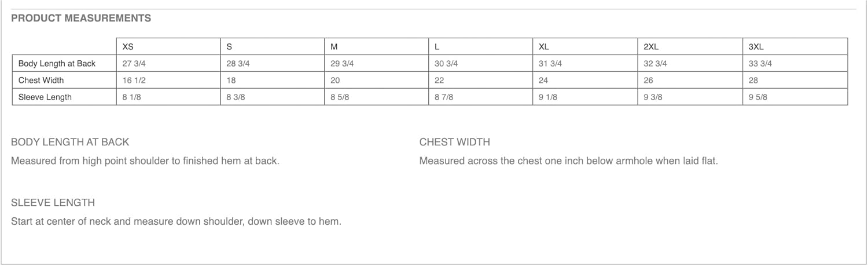
Task: Click the 8 3/8 sleeve length cell
Action: coord(236,97)
